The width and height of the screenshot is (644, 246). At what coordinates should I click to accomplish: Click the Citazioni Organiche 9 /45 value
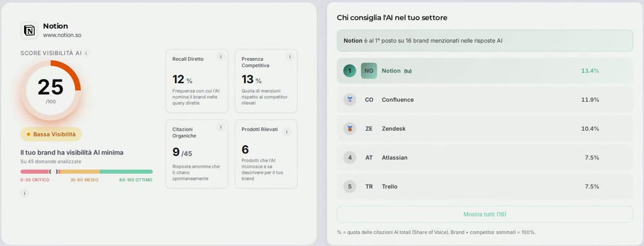click(x=182, y=153)
